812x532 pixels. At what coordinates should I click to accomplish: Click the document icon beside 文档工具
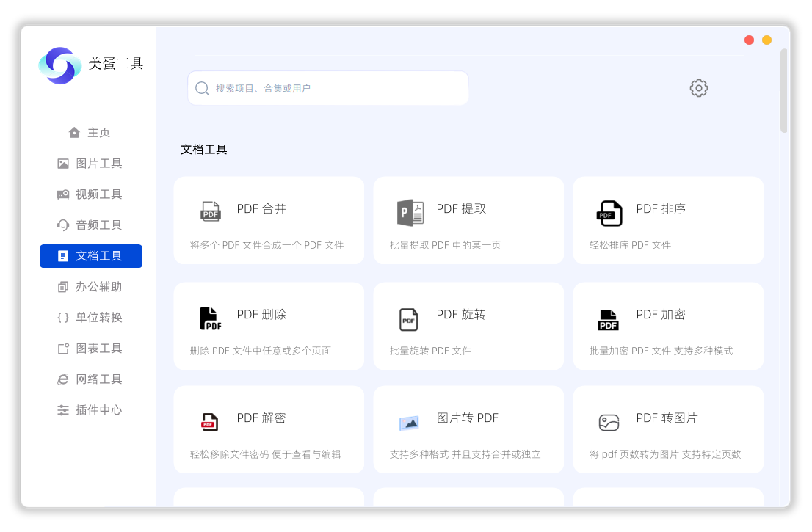coord(63,255)
